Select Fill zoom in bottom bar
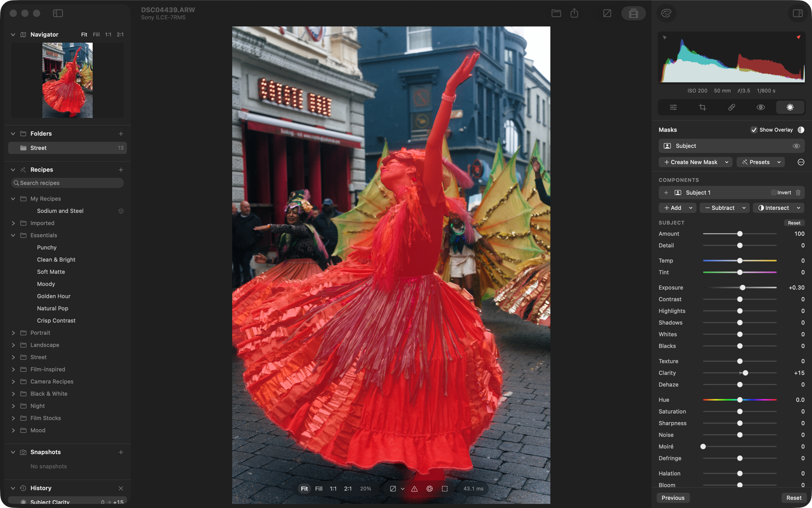812x508 pixels. click(x=319, y=489)
